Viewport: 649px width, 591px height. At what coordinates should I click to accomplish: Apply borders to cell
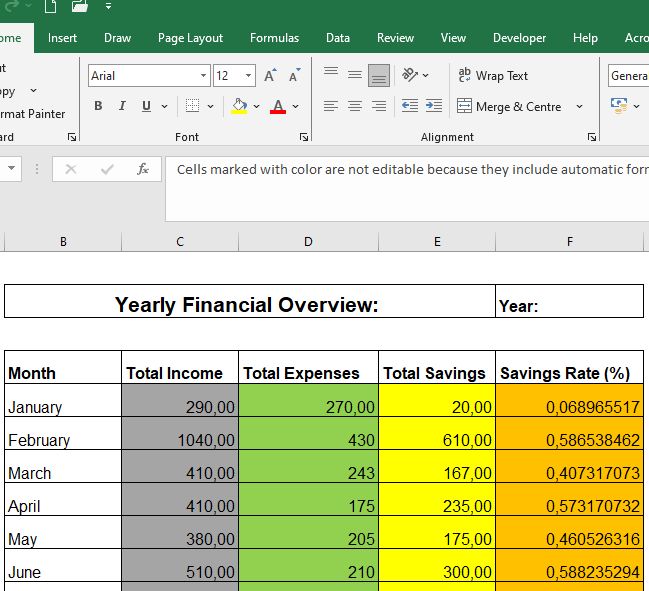(x=192, y=106)
